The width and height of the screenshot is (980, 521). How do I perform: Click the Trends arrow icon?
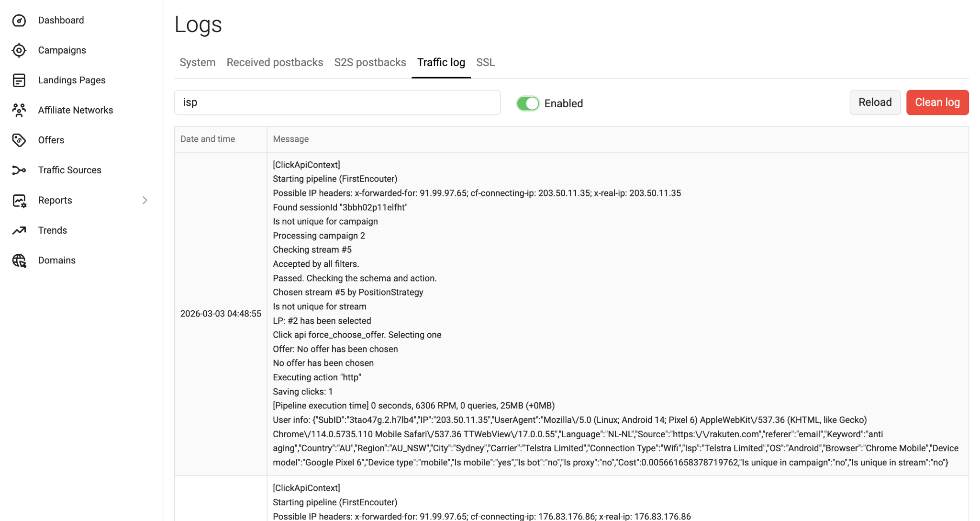point(19,230)
